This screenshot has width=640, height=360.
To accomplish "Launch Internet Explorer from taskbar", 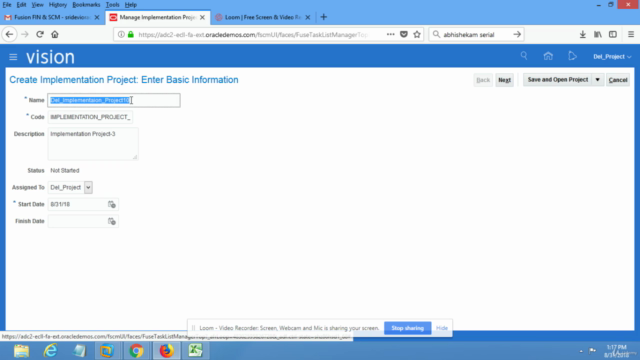I will pyautogui.click(x=51, y=351).
